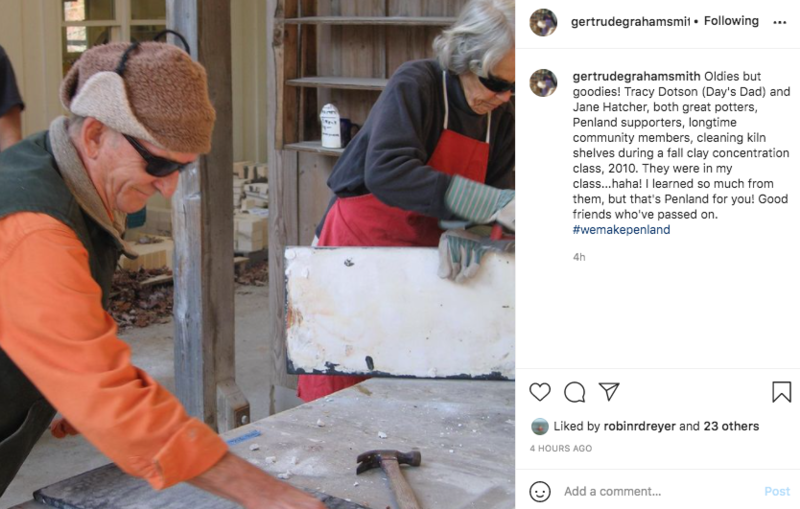Save the post with the bookmark icon
Viewport: 800px width, 509px height.
click(781, 392)
